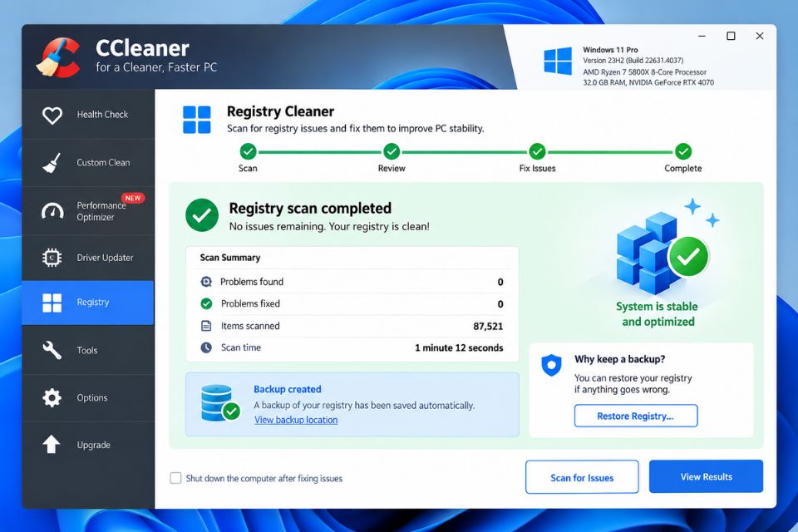
Task: Open the Health Check section
Action: tap(87, 115)
